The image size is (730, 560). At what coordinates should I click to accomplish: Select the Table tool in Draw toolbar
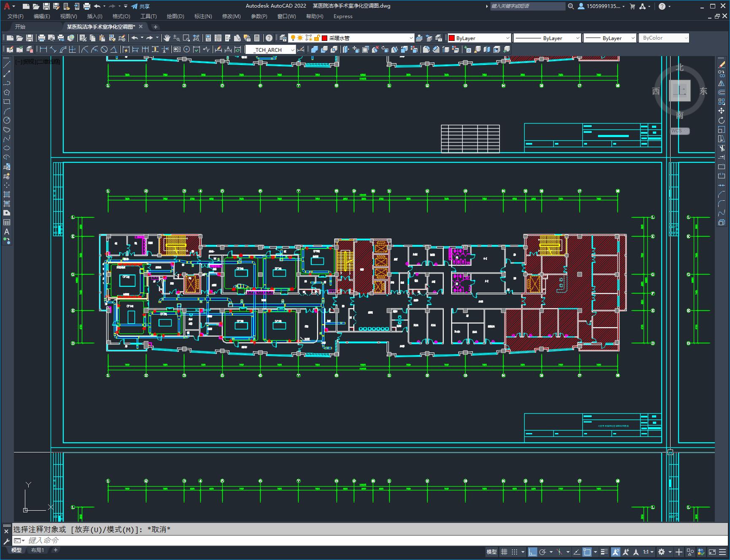7,222
